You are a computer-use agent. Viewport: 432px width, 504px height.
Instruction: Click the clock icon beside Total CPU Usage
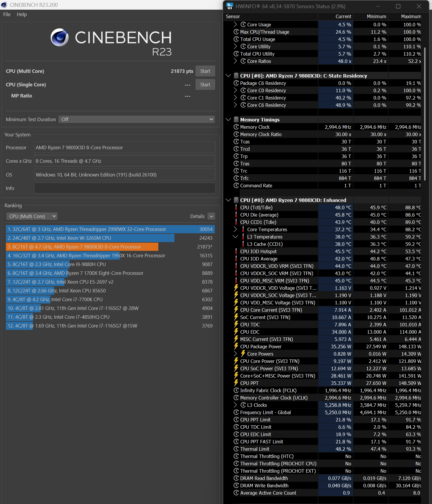(236, 39)
